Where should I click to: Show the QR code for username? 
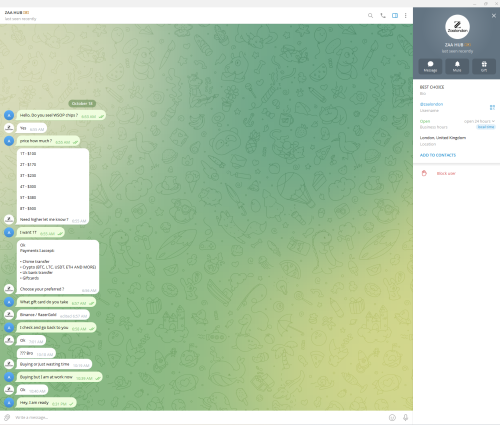pos(492,107)
